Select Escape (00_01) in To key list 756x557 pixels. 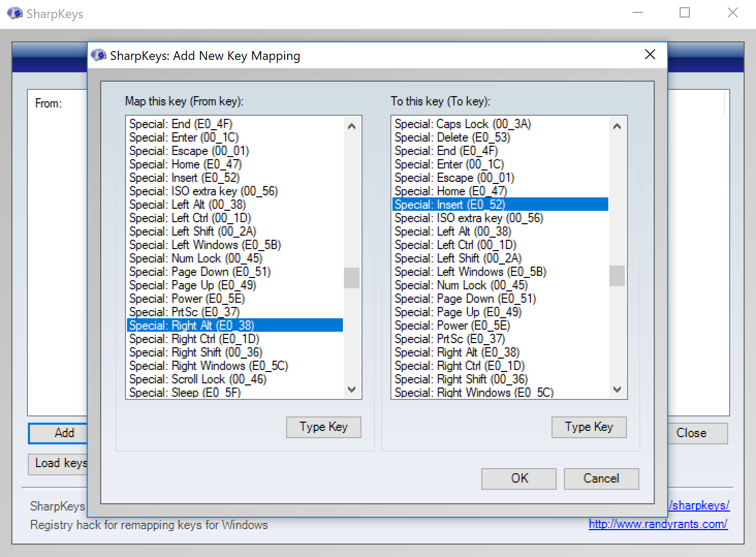[500, 178]
